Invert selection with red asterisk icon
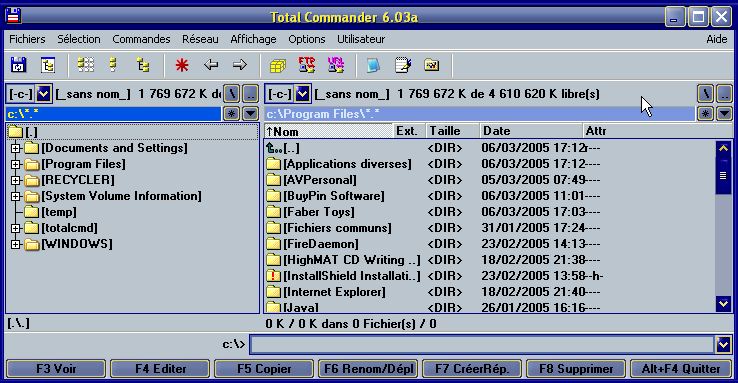Image resolution: width=738 pixels, height=383 pixels. [182, 65]
